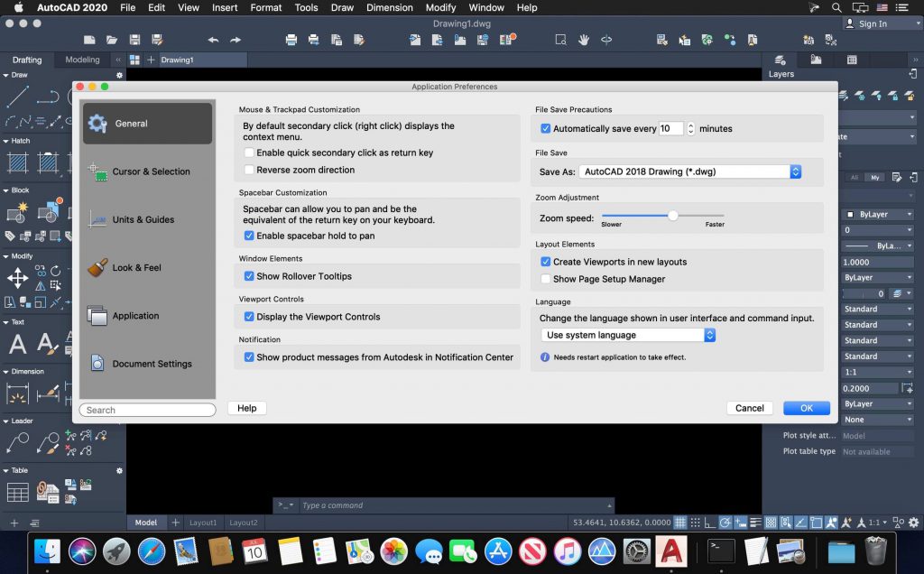Screen dimensions: 924x574
Task: Click the Open folder icon in toolbar
Action: point(112,40)
